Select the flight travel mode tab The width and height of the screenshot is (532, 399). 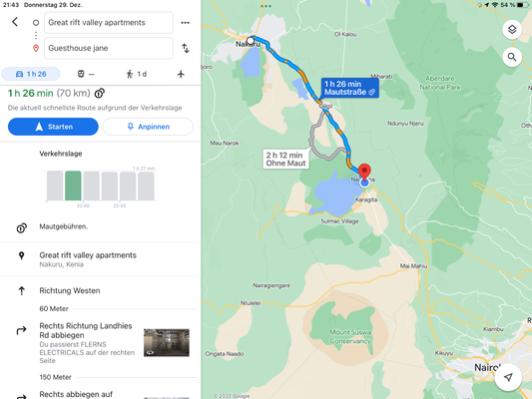pos(181,74)
